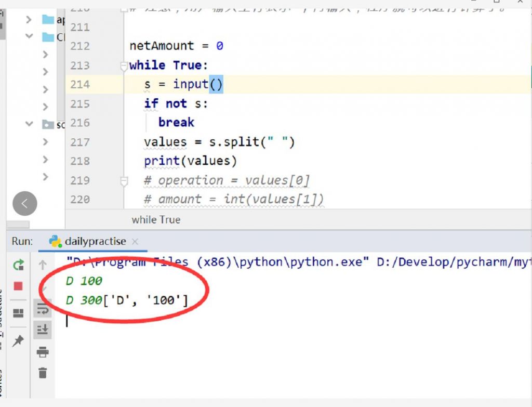Clear console output with trash icon
Image resolution: width=532 pixels, height=407 pixels.
click(43, 373)
